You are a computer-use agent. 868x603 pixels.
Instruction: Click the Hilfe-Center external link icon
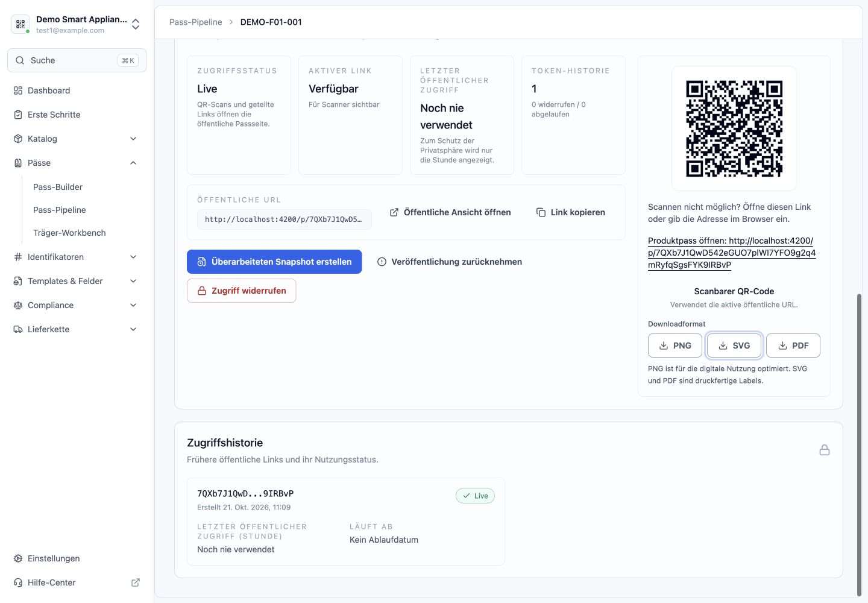tap(136, 582)
